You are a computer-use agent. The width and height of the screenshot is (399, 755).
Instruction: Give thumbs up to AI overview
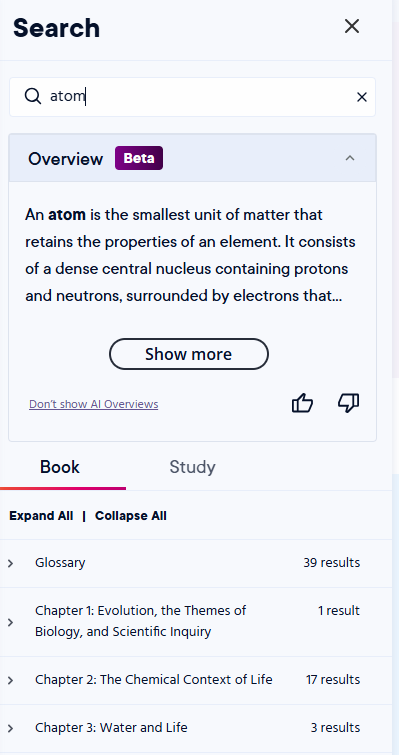click(x=302, y=403)
